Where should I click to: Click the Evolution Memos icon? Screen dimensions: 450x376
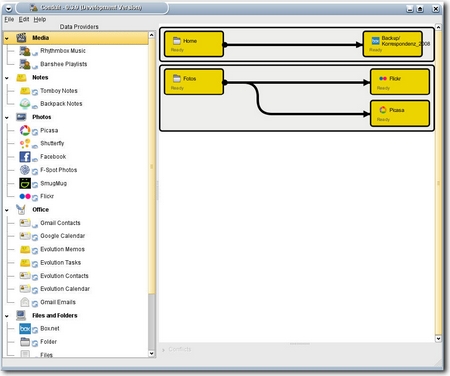point(25,249)
